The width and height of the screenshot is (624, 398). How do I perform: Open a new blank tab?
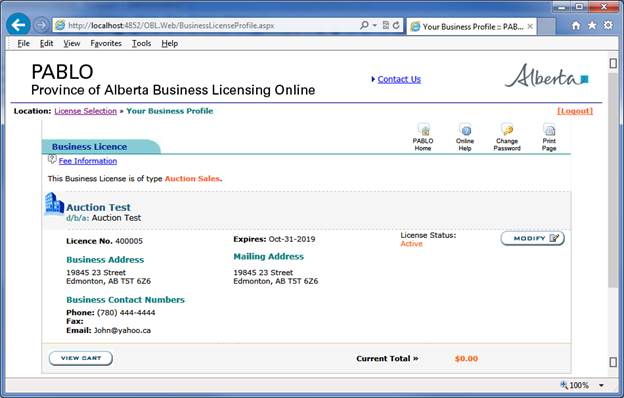click(546, 27)
